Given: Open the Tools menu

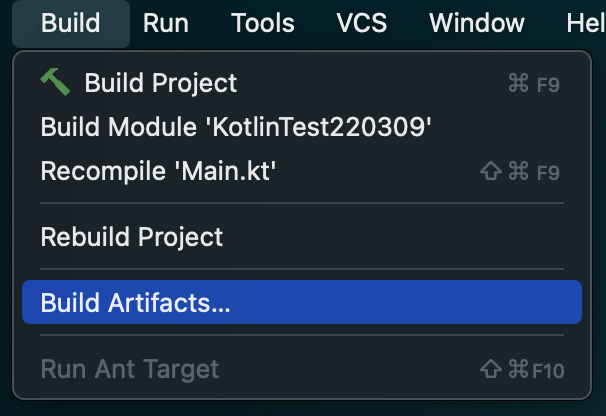Looking at the screenshot, I should 263,23.
